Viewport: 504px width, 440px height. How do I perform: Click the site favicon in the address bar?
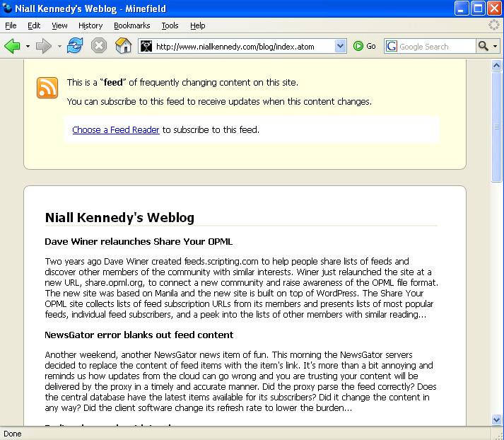[x=146, y=46]
